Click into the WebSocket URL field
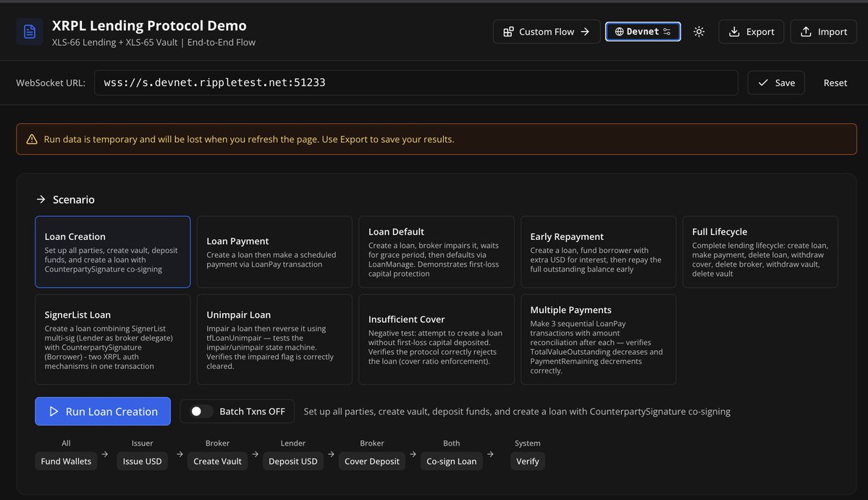Viewport: 868px width, 500px height. pos(416,83)
